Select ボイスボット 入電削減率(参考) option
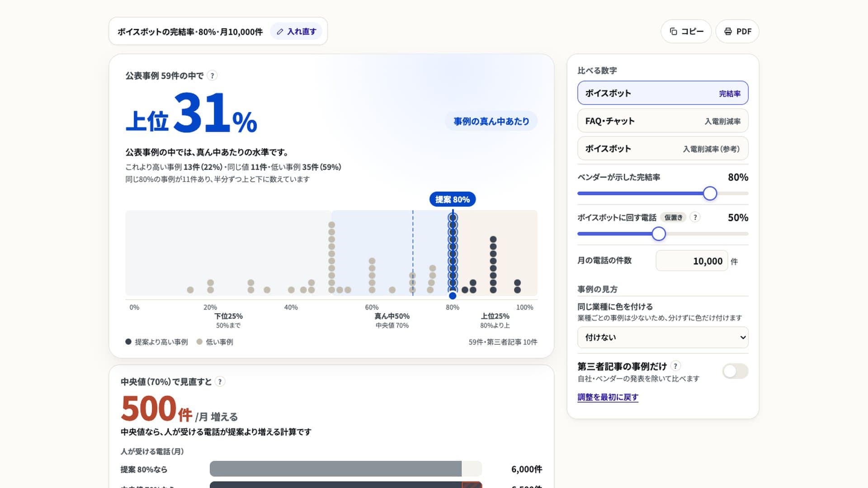The image size is (868, 488). pos(663,149)
